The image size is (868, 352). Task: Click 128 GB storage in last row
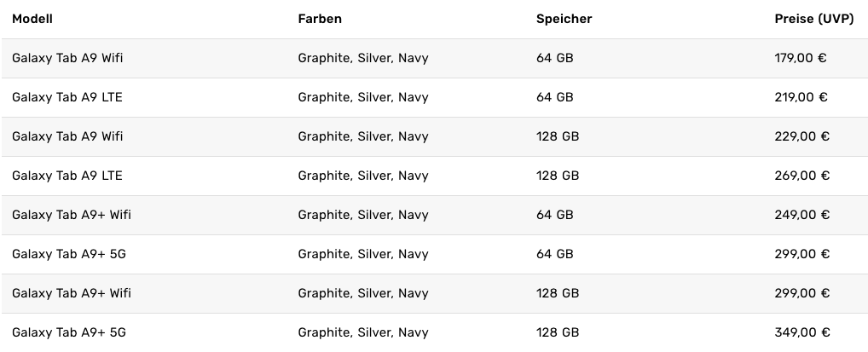(558, 332)
